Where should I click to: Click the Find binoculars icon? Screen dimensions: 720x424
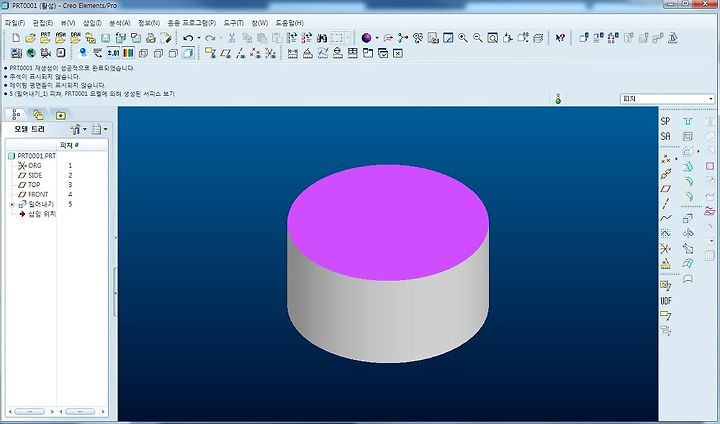tap(322, 38)
